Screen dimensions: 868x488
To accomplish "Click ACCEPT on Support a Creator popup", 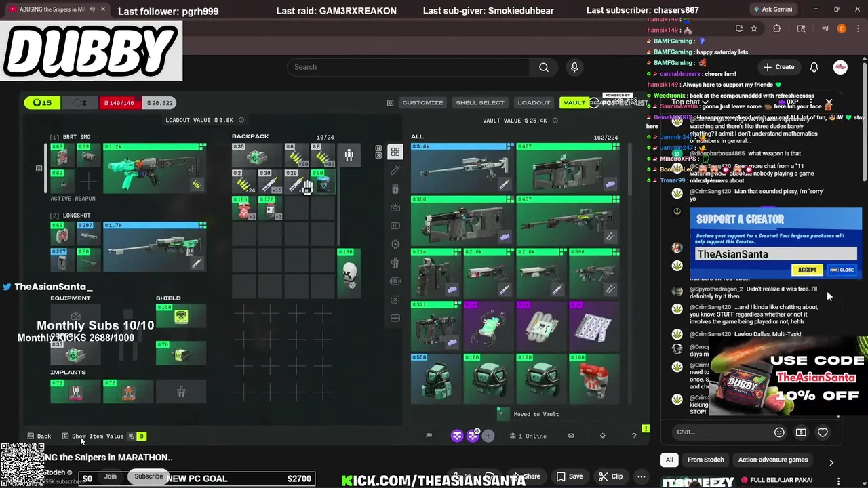I will point(807,270).
